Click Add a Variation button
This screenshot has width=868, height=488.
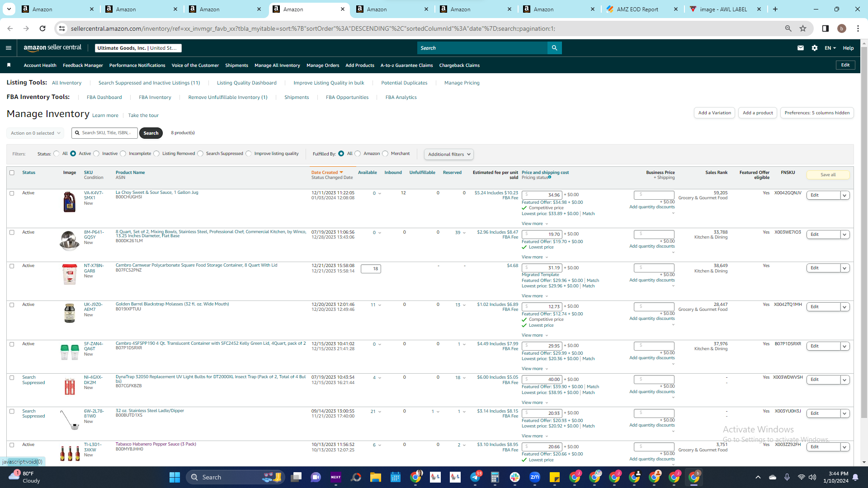coord(714,113)
